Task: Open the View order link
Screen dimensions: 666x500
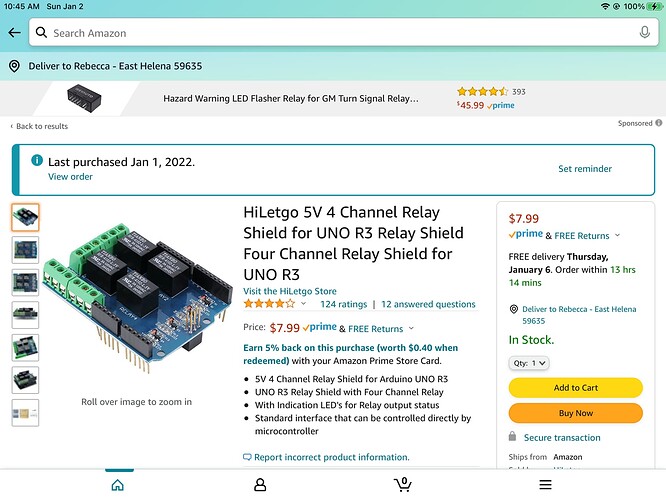Action: pos(70,177)
